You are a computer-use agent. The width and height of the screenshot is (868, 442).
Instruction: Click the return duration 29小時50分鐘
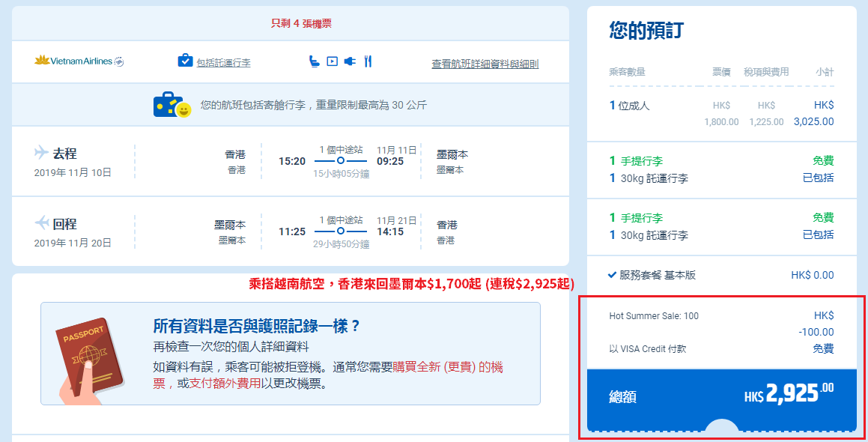pyautogui.click(x=341, y=244)
